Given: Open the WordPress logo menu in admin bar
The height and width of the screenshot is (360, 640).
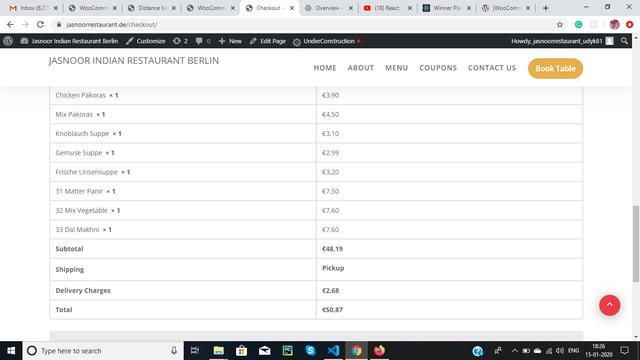Looking at the screenshot, I should click(x=8, y=41).
